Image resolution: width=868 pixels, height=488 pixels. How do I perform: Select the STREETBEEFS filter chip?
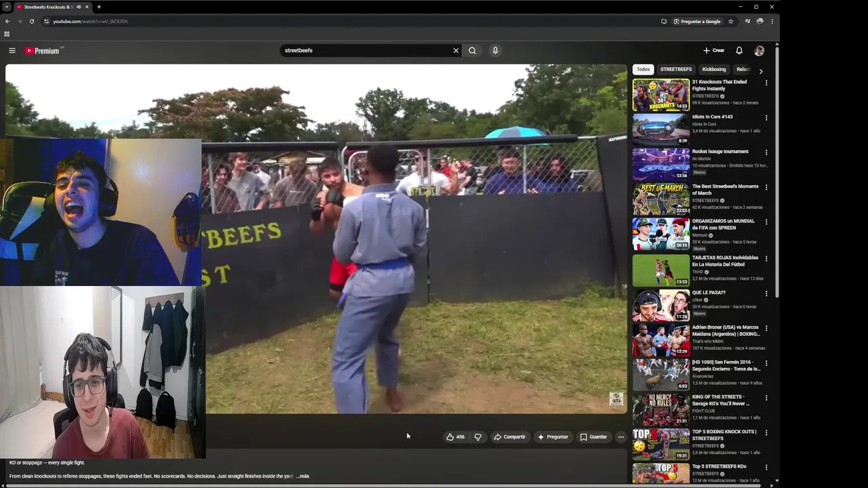[x=676, y=69]
